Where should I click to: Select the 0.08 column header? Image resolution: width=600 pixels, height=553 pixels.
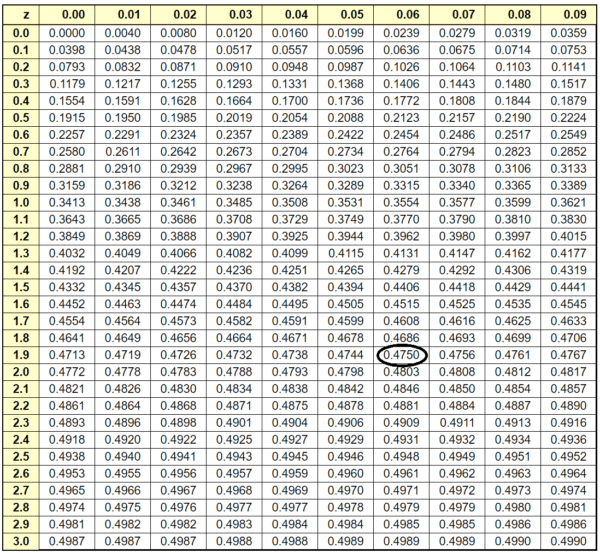coord(513,15)
